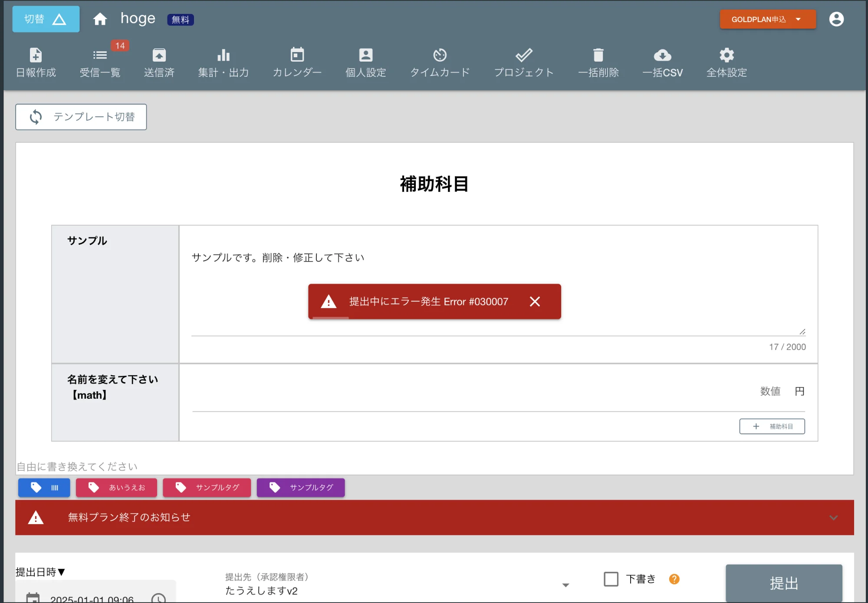Open the 日報作成 report creation screen

tap(36, 62)
